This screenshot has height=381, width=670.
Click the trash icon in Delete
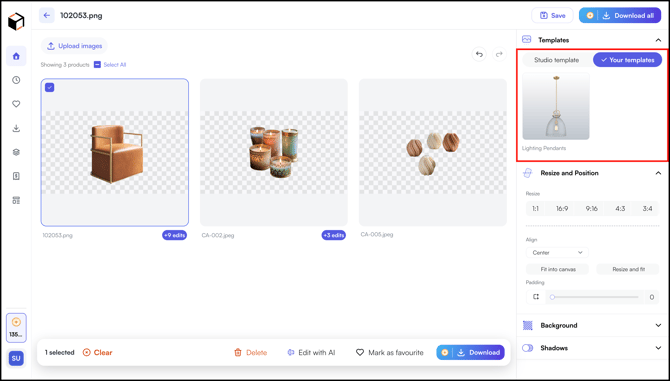[238, 352]
